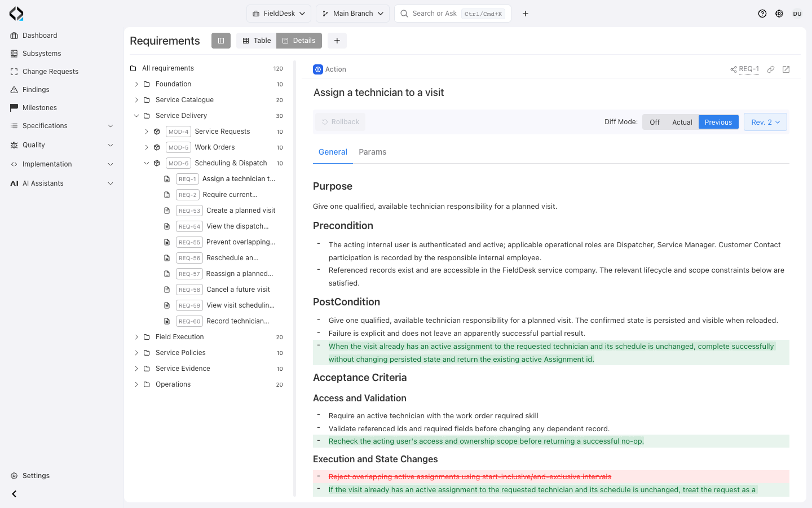This screenshot has height=508, width=812.
Task: Expand the Quality menu chevron
Action: click(111, 145)
